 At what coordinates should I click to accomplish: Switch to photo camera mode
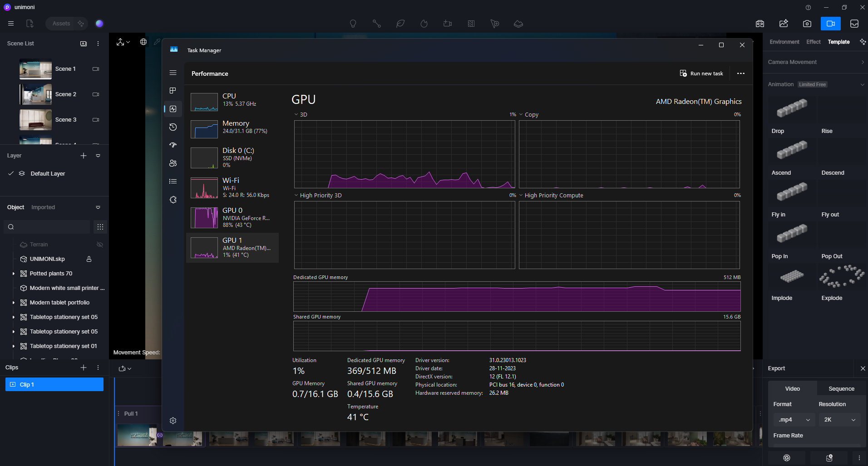pos(807,24)
